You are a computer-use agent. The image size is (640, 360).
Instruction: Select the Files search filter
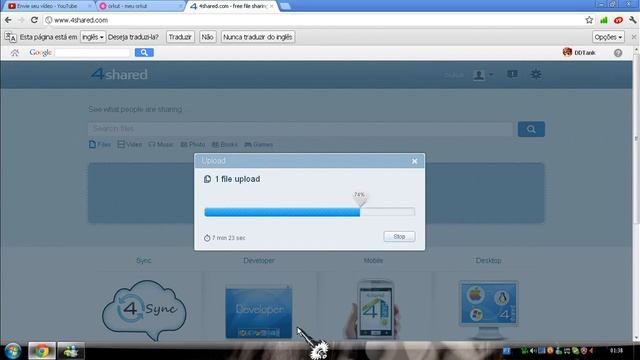click(100, 144)
